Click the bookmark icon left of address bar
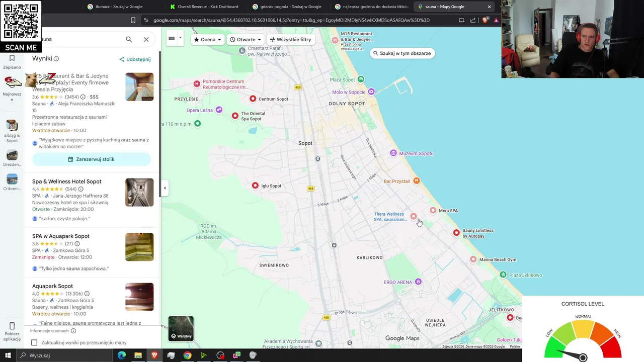This screenshot has height=362, width=644. click(x=133, y=20)
